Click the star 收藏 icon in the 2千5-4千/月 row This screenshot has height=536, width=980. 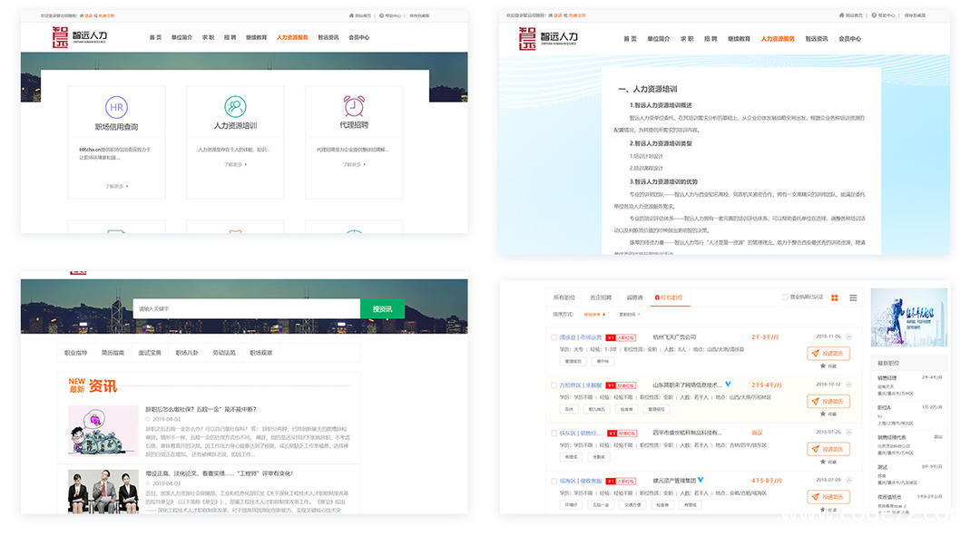[823, 414]
